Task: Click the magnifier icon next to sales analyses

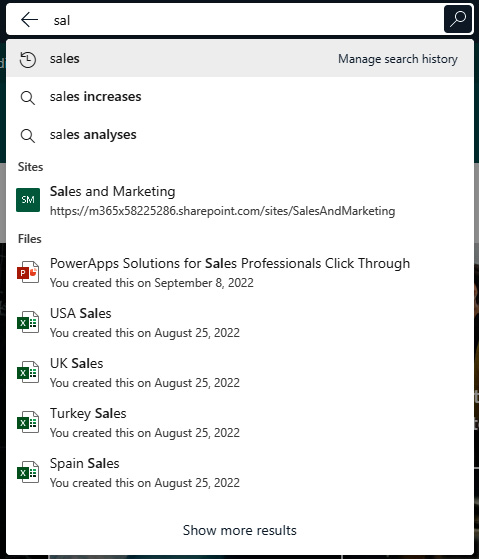Action: click(27, 136)
